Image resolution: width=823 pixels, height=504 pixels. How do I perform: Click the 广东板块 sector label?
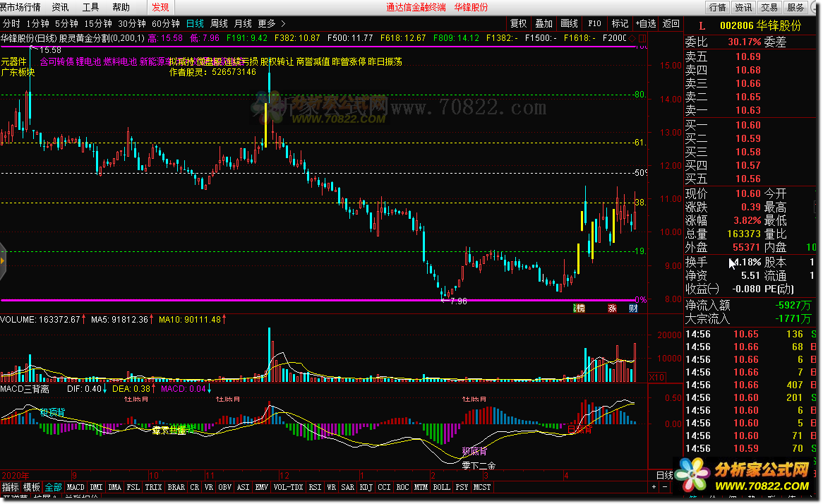point(18,73)
